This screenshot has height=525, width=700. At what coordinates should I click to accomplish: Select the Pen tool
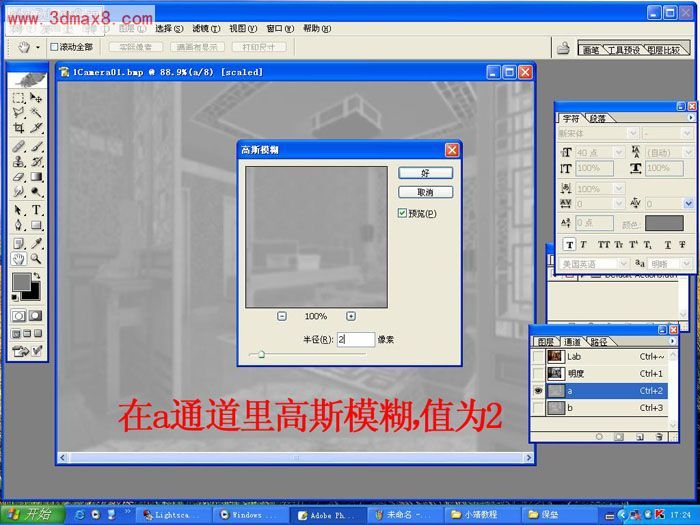tap(18, 225)
